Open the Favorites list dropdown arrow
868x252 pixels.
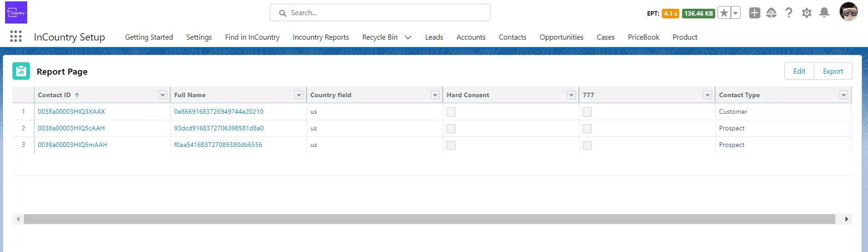pos(735,13)
